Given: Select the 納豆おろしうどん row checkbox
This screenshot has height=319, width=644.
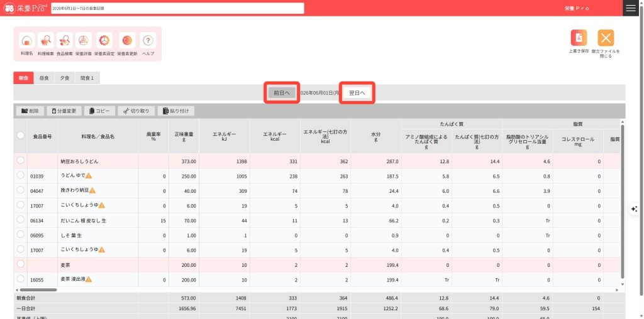Looking at the screenshot, I should coord(21,160).
